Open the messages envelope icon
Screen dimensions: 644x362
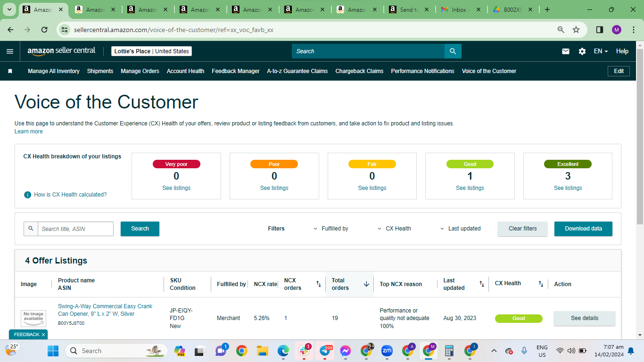[566, 51]
